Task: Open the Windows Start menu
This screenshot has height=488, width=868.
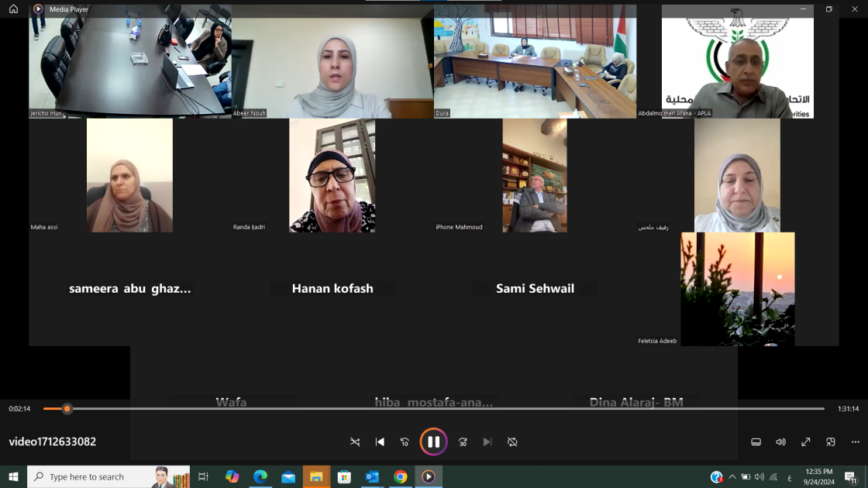Action: [13, 476]
